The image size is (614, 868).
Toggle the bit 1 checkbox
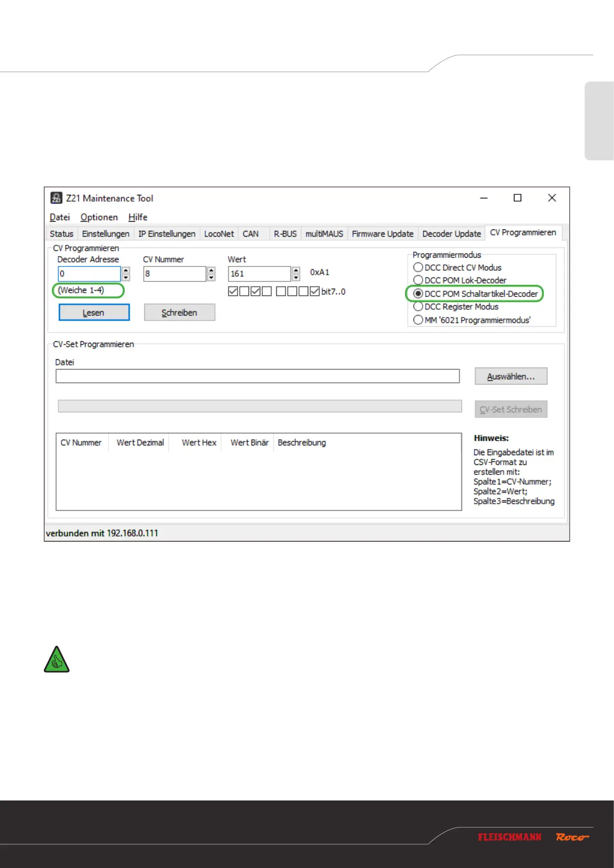[304, 291]
